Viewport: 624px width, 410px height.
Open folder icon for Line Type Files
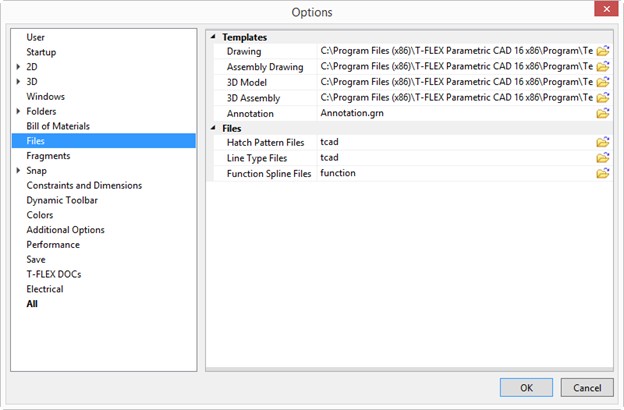(x=603, y=158)
